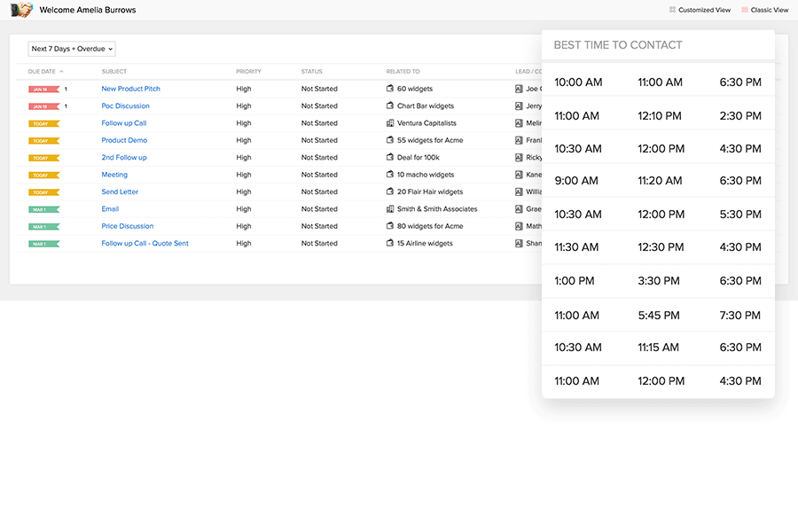
Task: Click the MAR 1 flag for Price Discussion
Action: point(43,227)
